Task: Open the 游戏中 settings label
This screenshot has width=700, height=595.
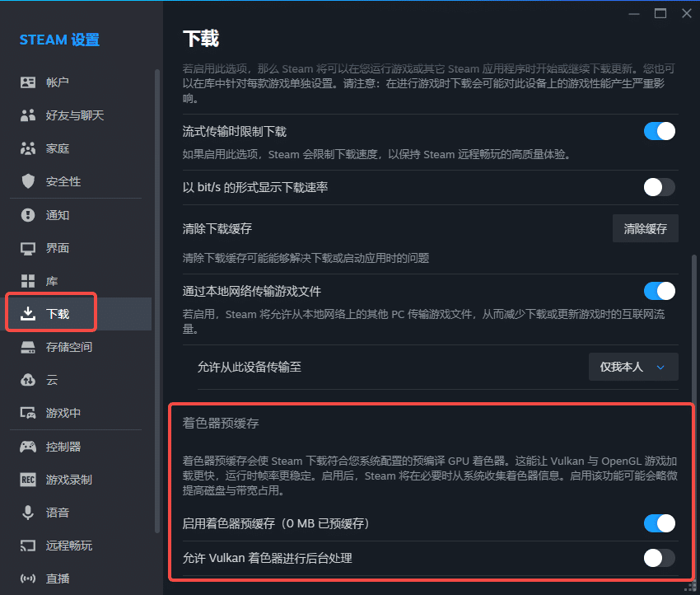Action: 63,413
